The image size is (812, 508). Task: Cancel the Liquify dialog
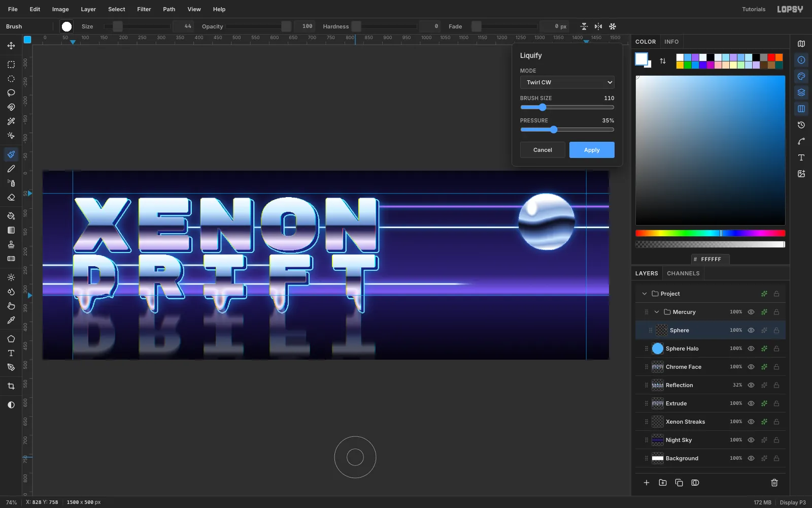[543, 150]
